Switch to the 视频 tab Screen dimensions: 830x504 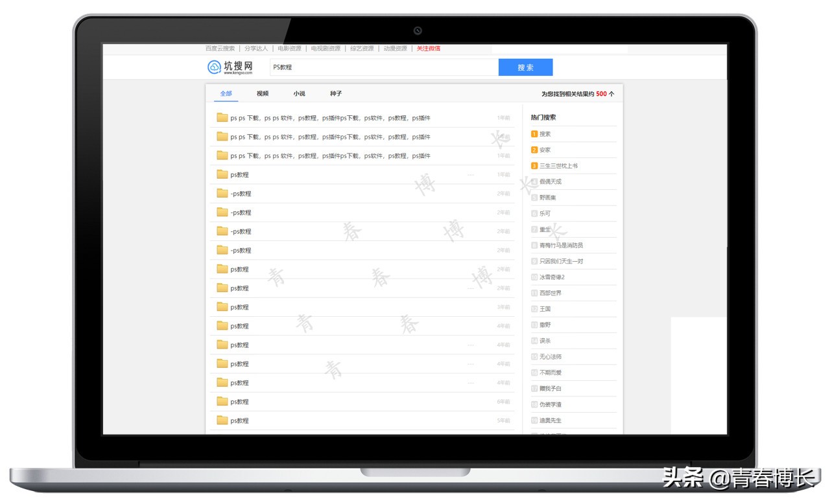click(x=263, y=94)
